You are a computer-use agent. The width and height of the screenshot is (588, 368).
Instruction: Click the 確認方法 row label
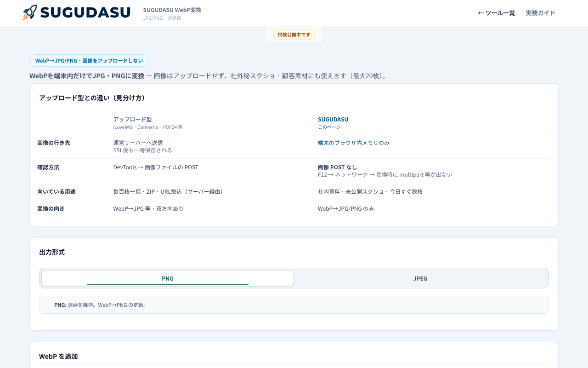point(48,167)
